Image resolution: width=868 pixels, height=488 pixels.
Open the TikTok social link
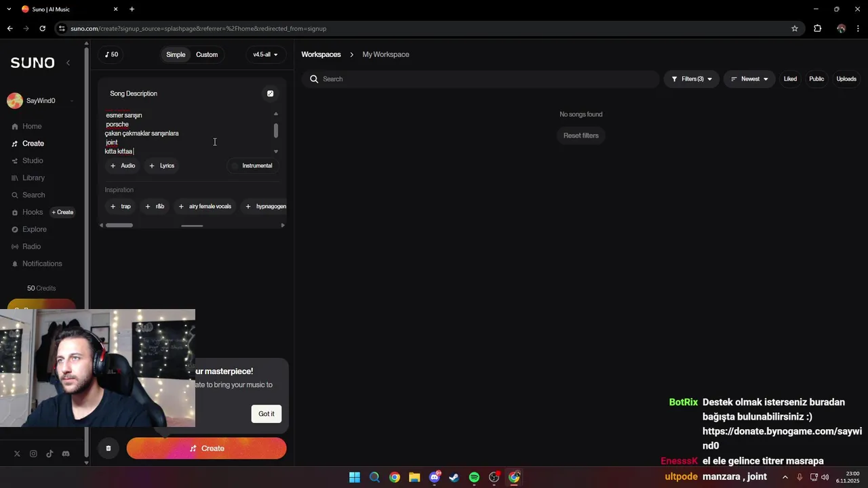[50, 453]
